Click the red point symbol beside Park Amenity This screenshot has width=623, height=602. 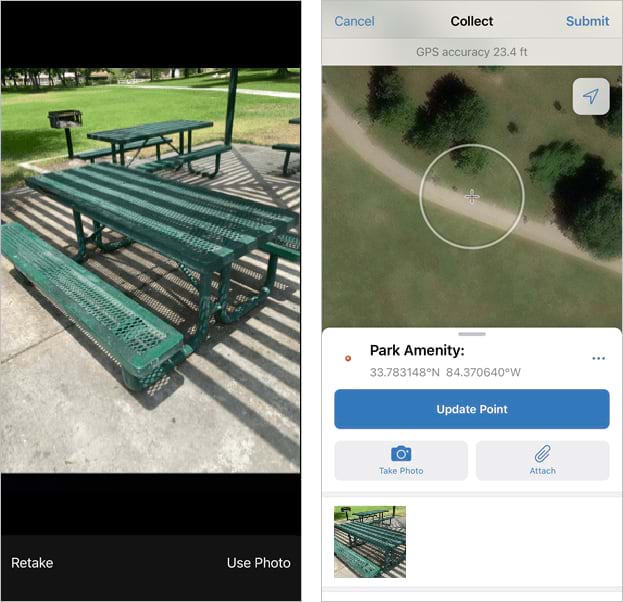pyautogui.click(x=348, y=358)
